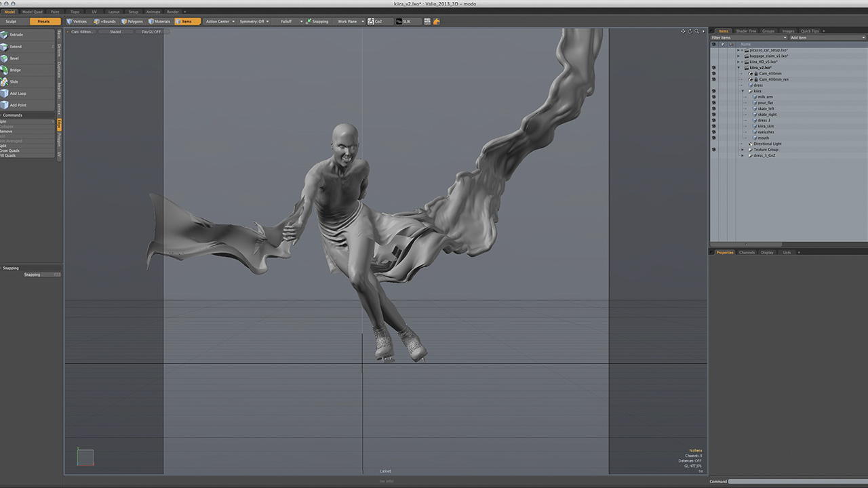868x488 pixels.
Task: Select the kiira_skin mesh item
Action: (x=766, y=126)
